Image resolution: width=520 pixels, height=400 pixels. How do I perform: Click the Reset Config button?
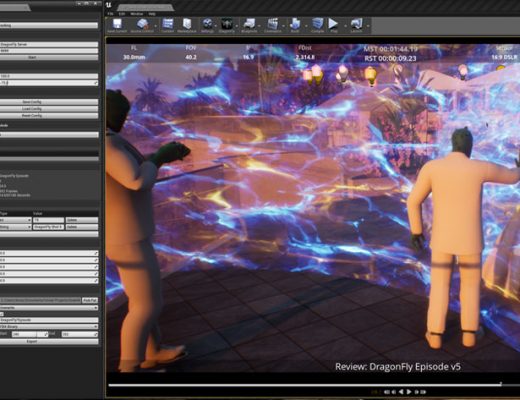[x=49, y=115]
